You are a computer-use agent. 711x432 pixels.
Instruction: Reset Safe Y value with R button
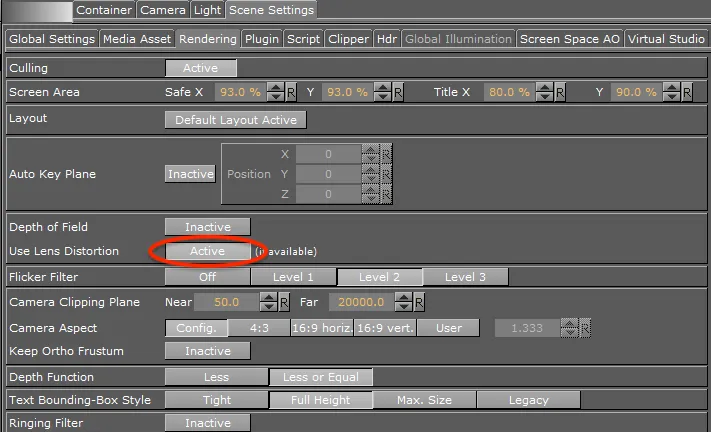point(398,92)
